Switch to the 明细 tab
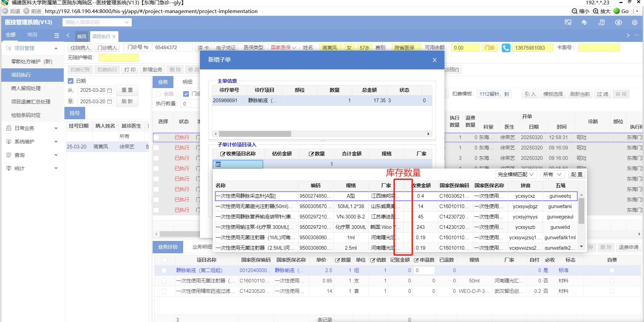The image size is (644, 322). pyautogui.click(x=187, y=82)
